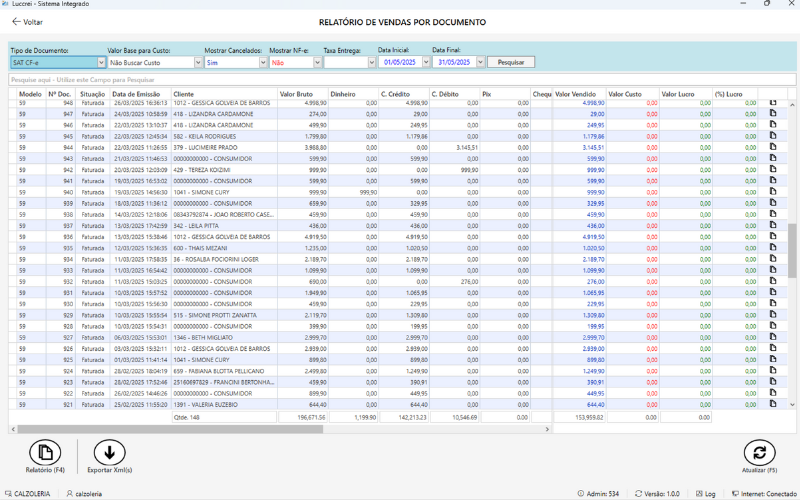Screen dimensions: 800x500
Task: Click the horizontal scrollbar thumb
Action: [170, 429]
